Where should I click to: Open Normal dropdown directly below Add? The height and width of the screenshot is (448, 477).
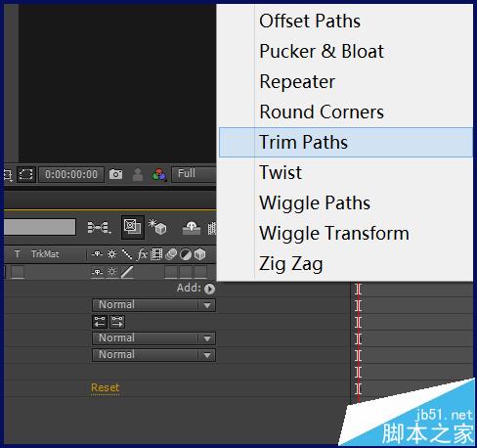coord(153,305)
